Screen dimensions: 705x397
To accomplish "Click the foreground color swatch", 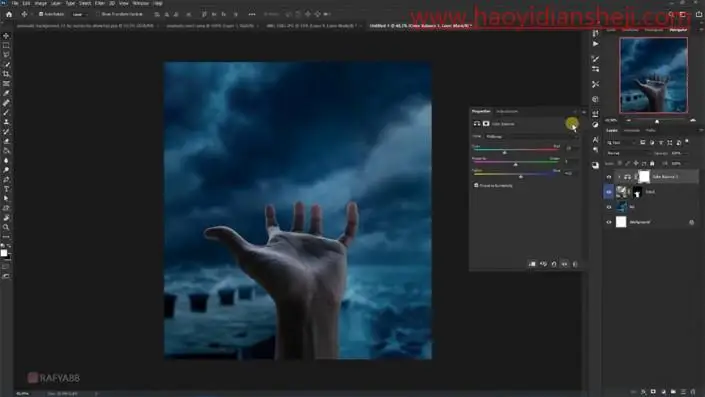I will pyautogui.click(x=4, y=253).
